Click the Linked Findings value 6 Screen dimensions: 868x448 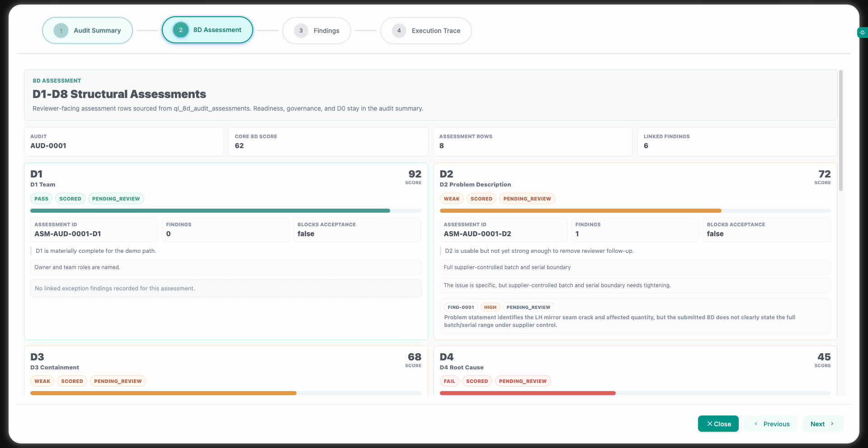(x=646, y=146)
